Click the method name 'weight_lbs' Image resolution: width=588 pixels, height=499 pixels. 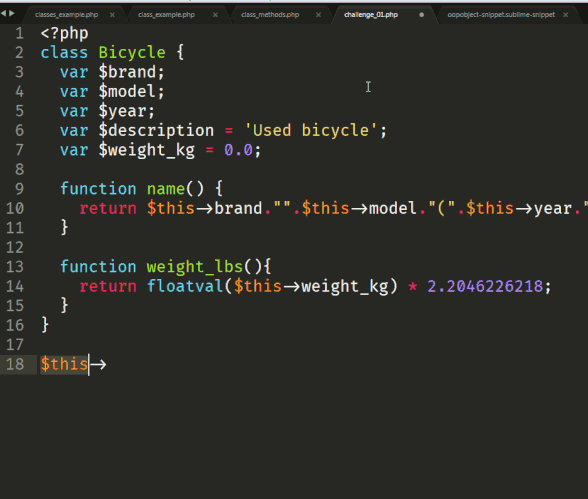click(x=195, y=267)
